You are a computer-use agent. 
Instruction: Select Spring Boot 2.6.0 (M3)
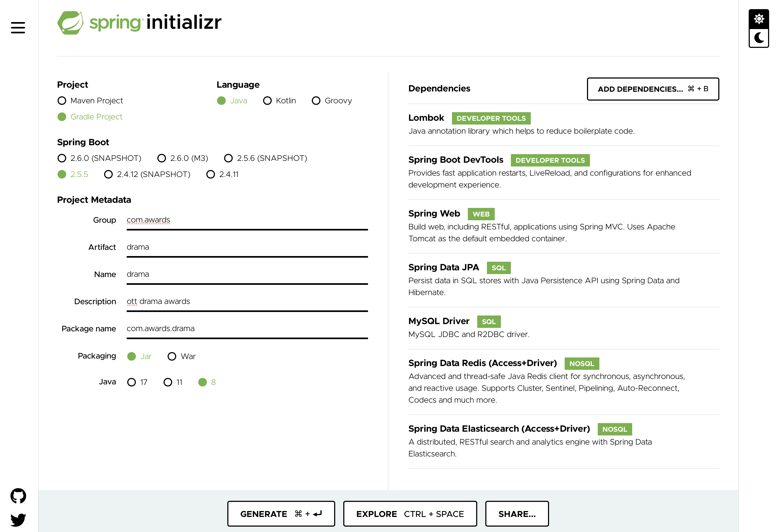(183, 158)
